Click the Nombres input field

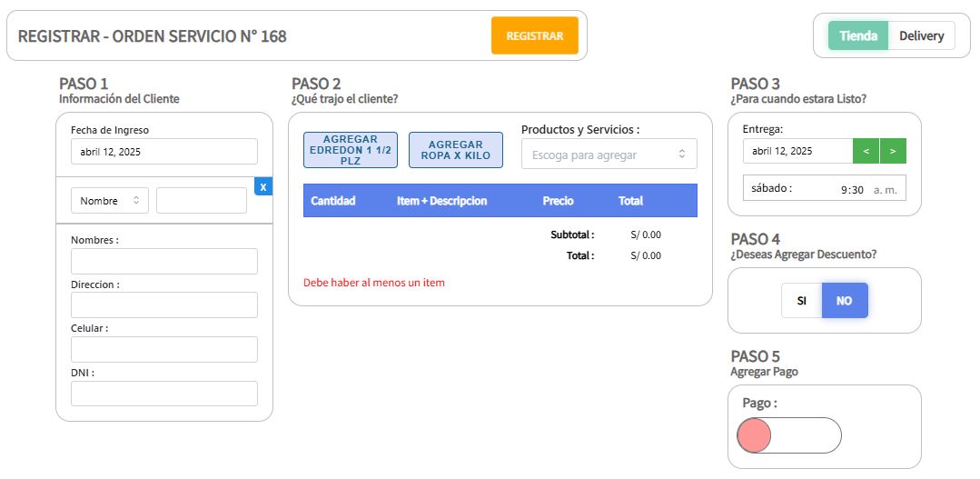tap(164, 262)
